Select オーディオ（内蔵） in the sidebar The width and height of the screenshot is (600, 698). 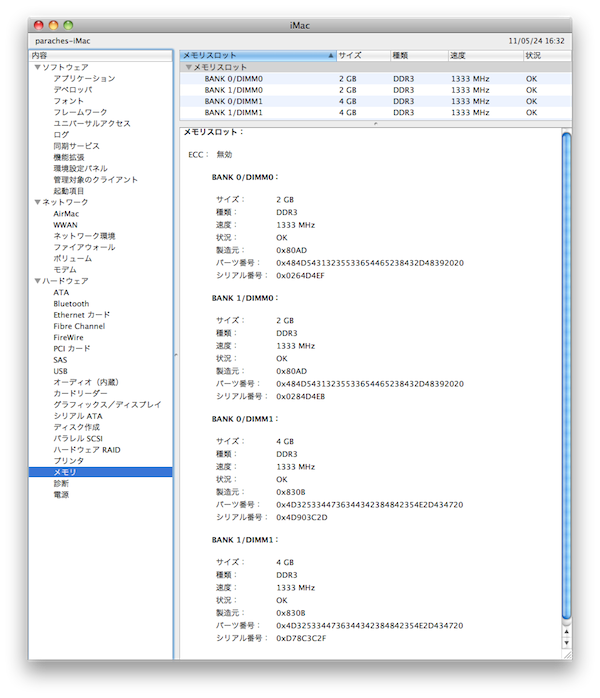tap(86, 382)
